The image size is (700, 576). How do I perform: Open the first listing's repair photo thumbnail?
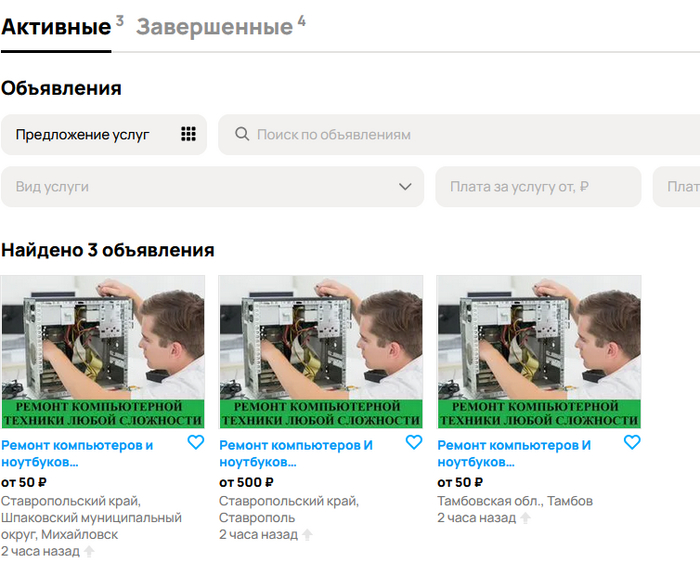[103, 352]
